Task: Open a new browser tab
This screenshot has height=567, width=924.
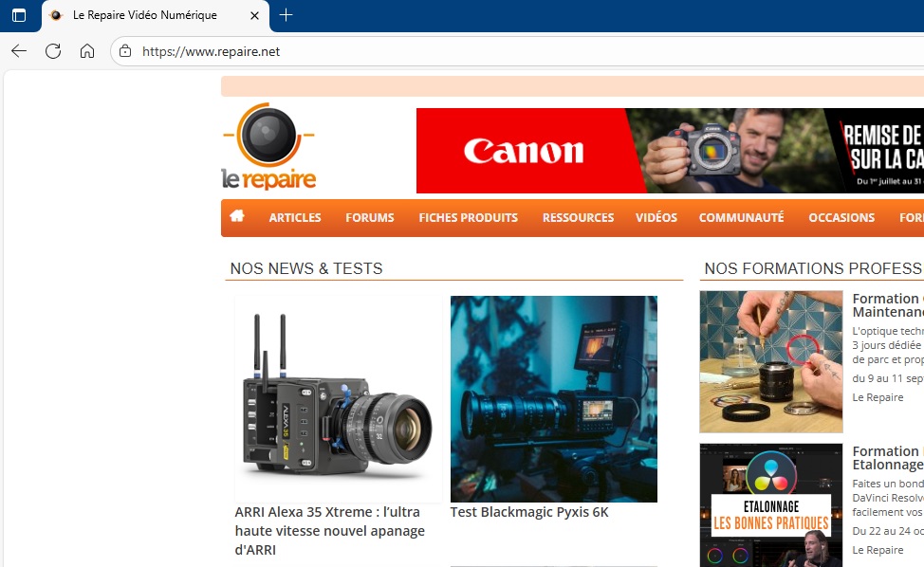Action: click(x=286, y=15)
